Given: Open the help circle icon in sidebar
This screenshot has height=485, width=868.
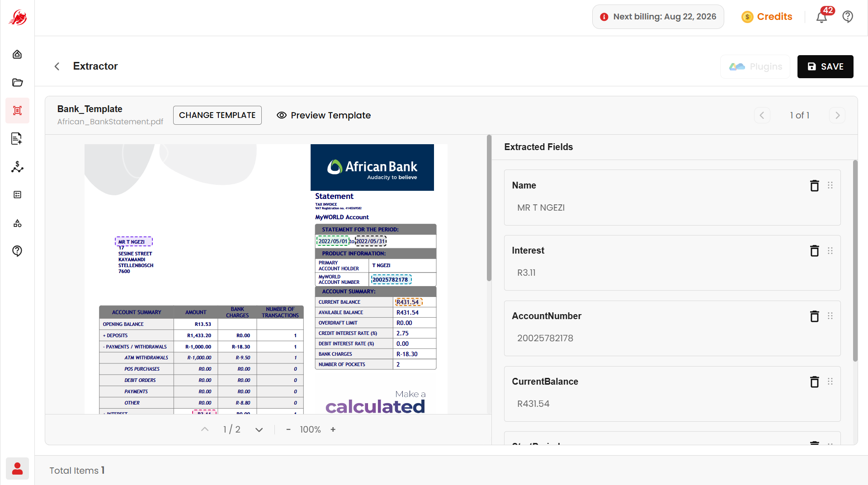Looking at the screenshot, I should [17, 251].
